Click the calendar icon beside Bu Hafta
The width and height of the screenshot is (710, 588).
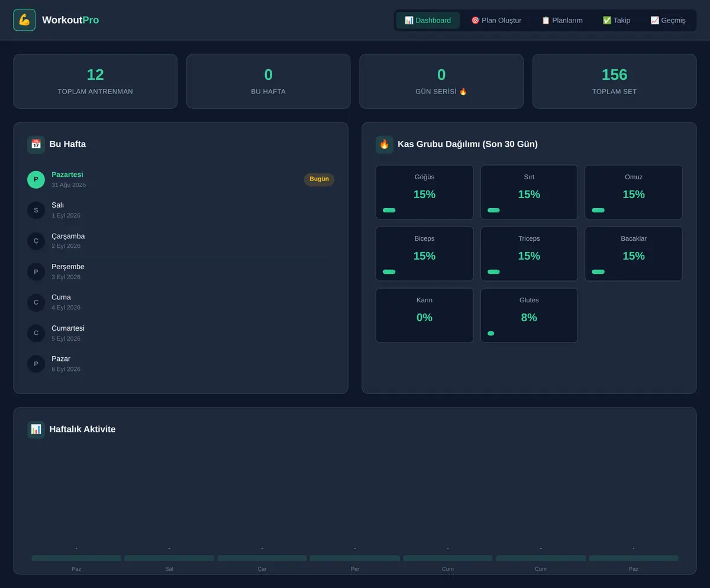[36, 144]
